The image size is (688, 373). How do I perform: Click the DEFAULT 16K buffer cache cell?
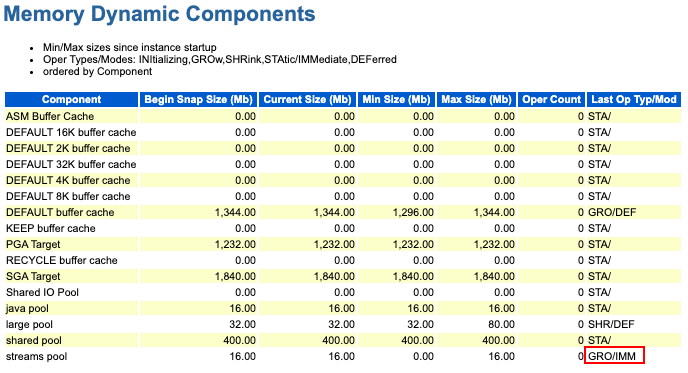point(71,133)
